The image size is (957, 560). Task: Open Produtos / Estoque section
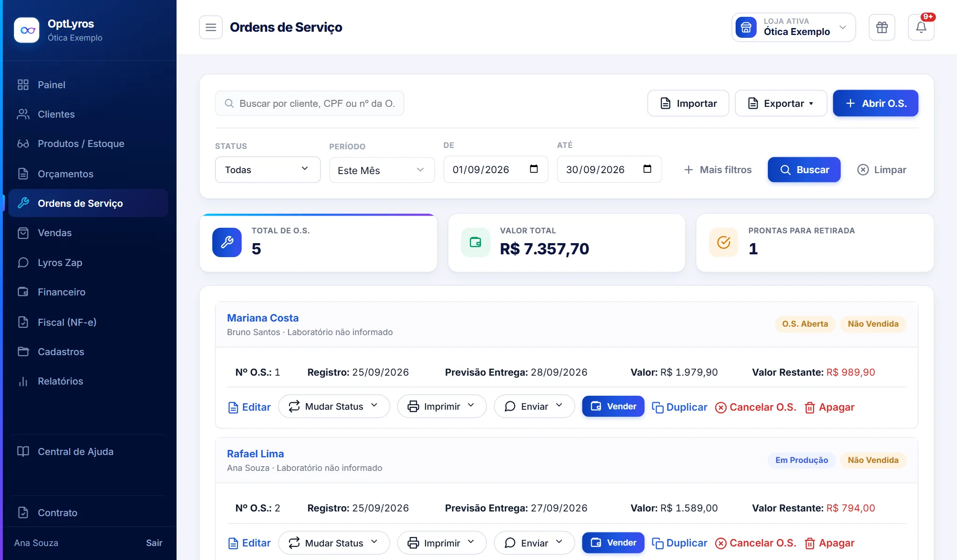tap(88, 143)
